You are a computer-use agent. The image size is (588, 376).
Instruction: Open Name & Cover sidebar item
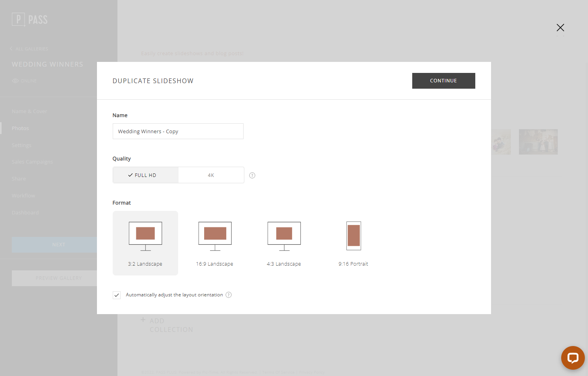point(30,112)
